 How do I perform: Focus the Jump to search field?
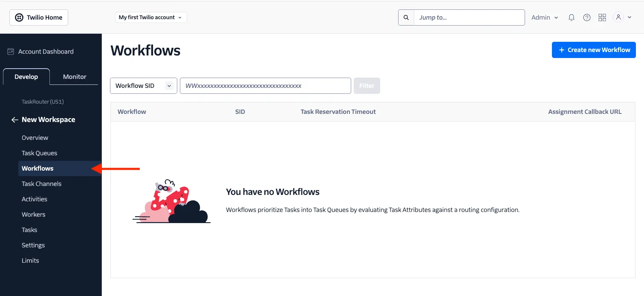click(469, 17)
